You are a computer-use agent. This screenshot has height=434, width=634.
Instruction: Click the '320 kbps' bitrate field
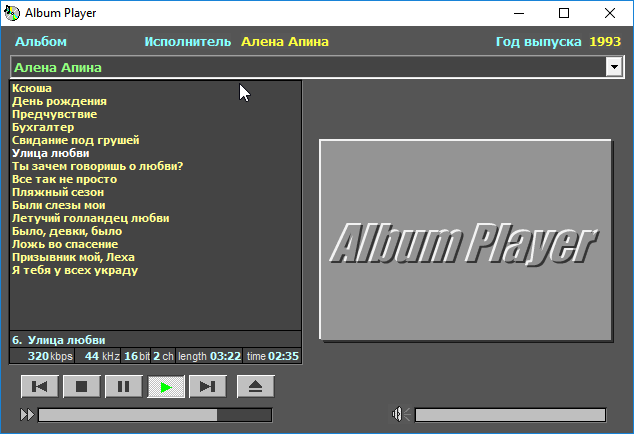coord(42,356)
